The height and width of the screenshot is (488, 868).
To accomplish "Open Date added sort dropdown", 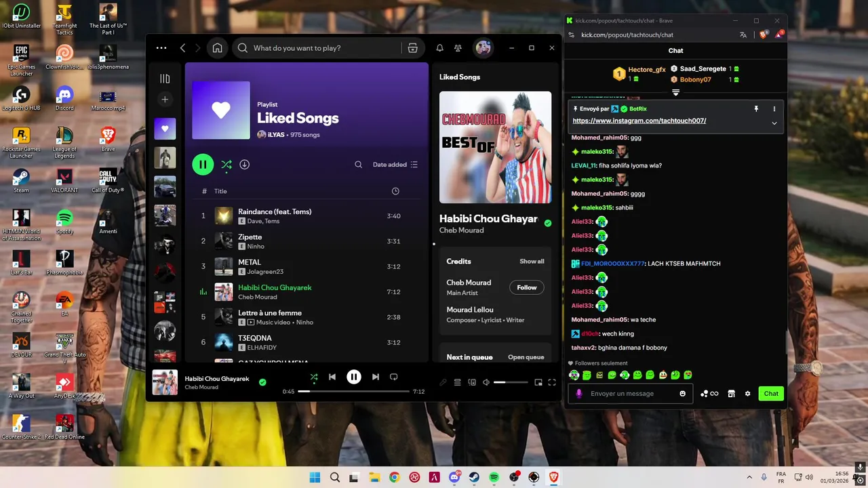I will 395,165.
